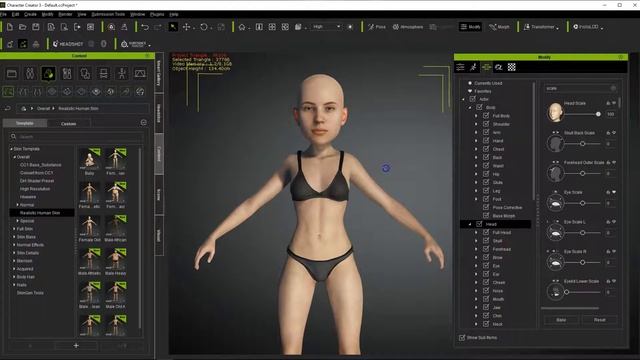Select the arrow Select tool

(173, 27)
